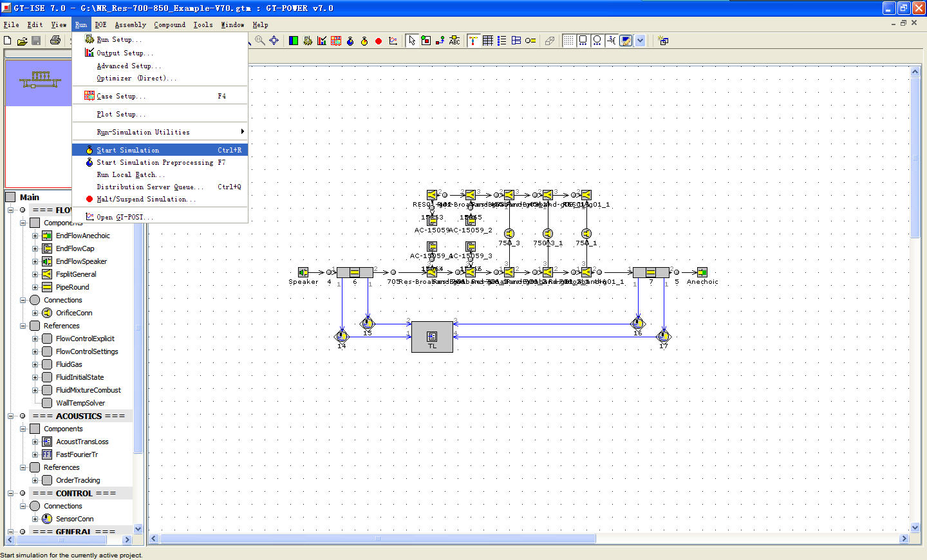Click the Main tree header
The height and width of the screenshot is (560, 927).
[x=30, y=197]
